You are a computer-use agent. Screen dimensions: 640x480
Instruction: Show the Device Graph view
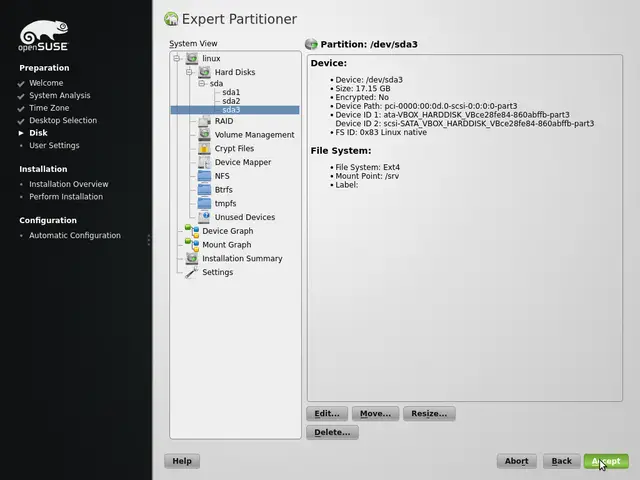pyautogui.click(x=228, y=231)
